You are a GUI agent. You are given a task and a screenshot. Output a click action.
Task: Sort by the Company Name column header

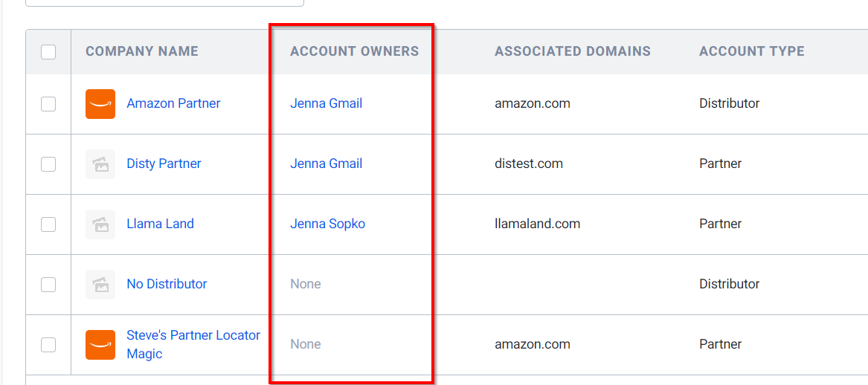click(x=142, y=51)
